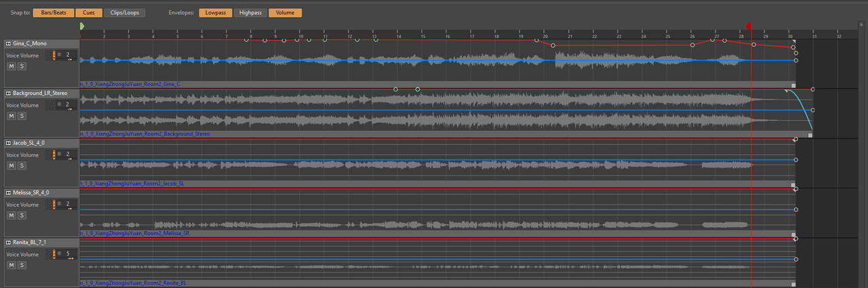Viewport: 868px width, 288px height.
Task: Mute the Jacob_SL_4_0 track
Action: pos(11,165)
